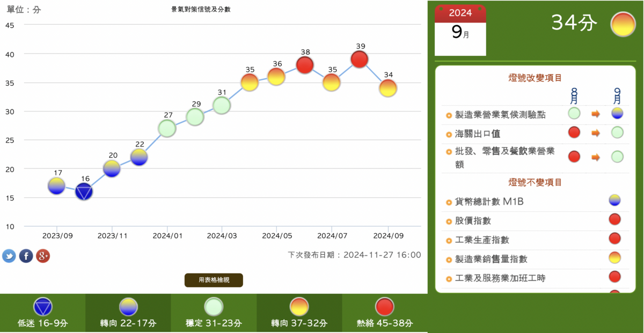Click the red light for 股價指數
644x333 pixels.
pos(615,219)
